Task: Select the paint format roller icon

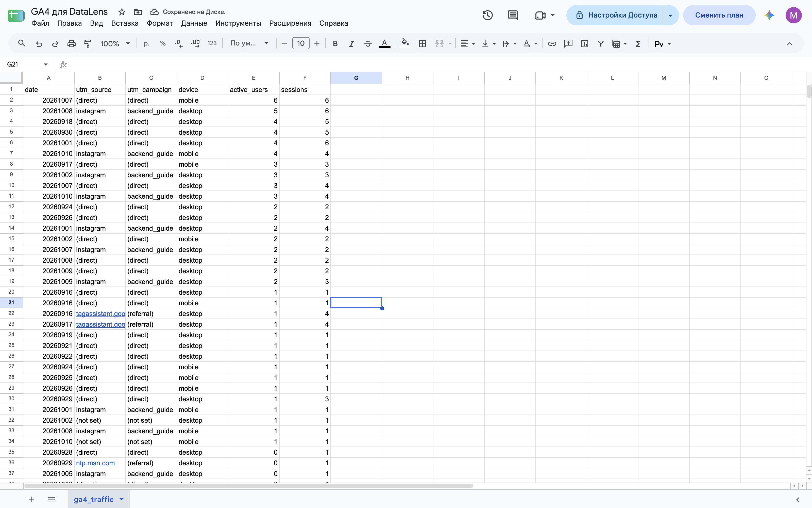Action: (x=87, y=44)
